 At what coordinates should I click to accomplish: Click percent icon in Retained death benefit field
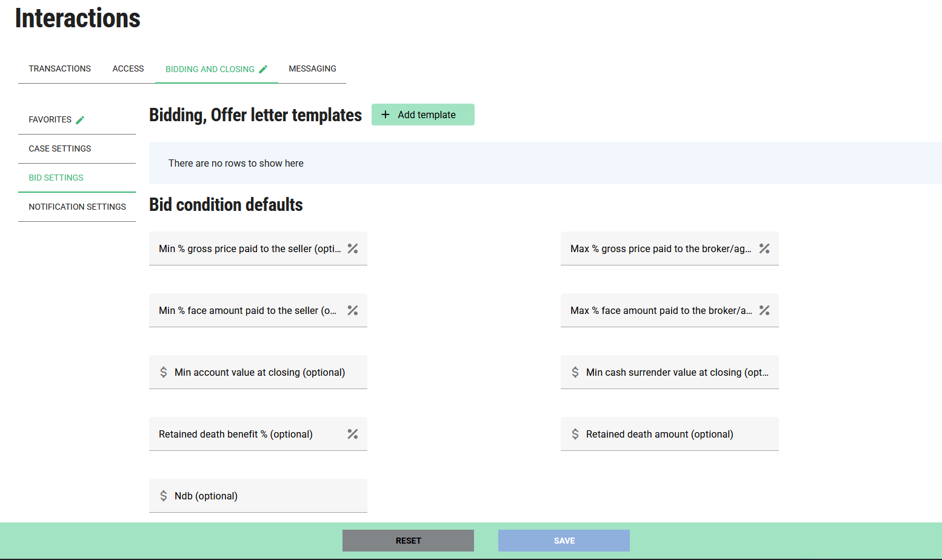click(x=353, y=434)
